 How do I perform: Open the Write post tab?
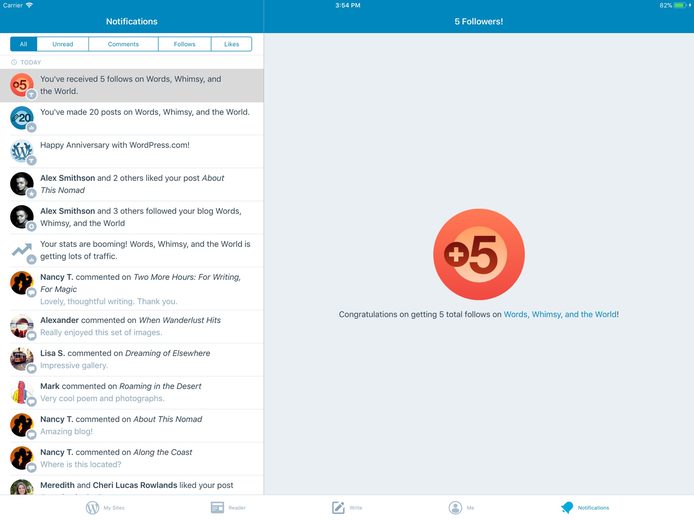point(347,508)
